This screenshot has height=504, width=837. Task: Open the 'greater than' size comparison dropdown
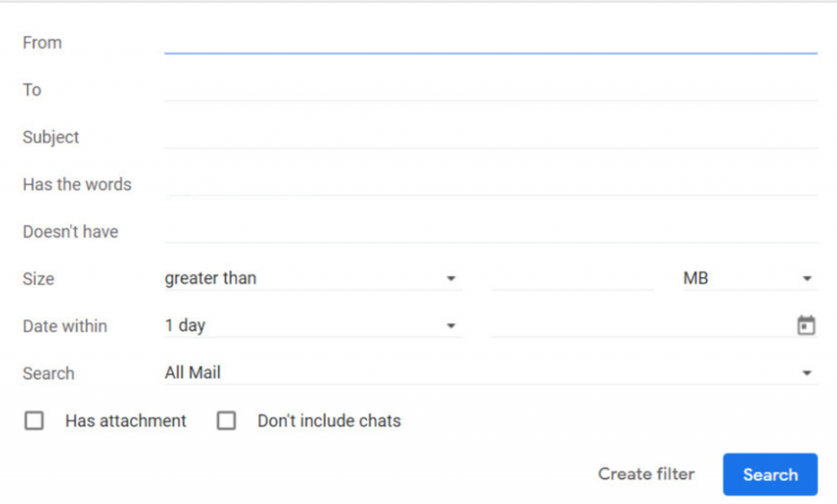tap(313, 278)
